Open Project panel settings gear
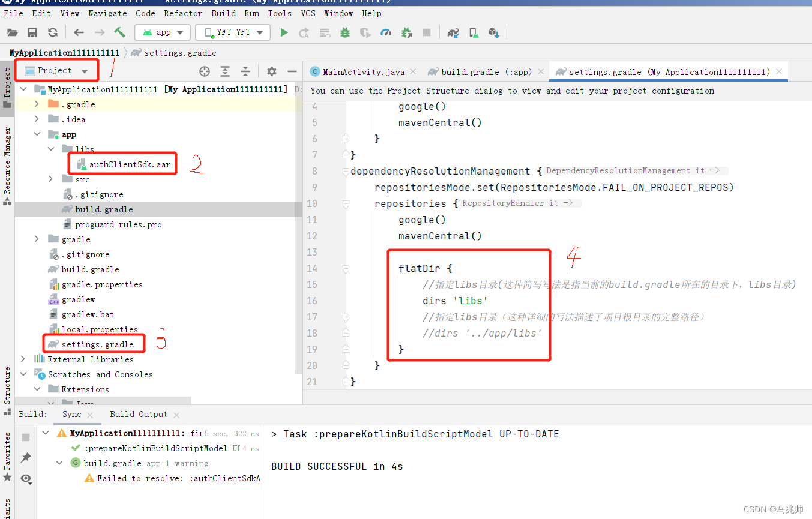This screenshot has width=812, height=519. [271, 71]
